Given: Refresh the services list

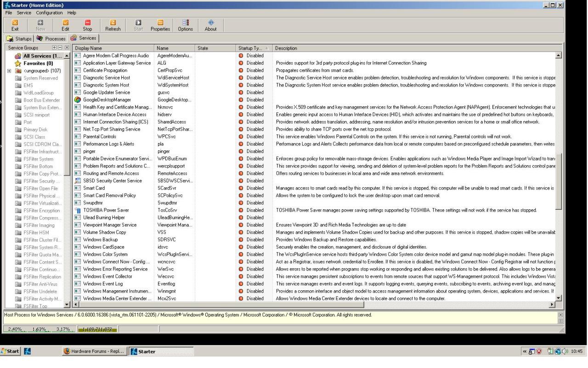Looking at the screenshot, I should pos(113,25).
